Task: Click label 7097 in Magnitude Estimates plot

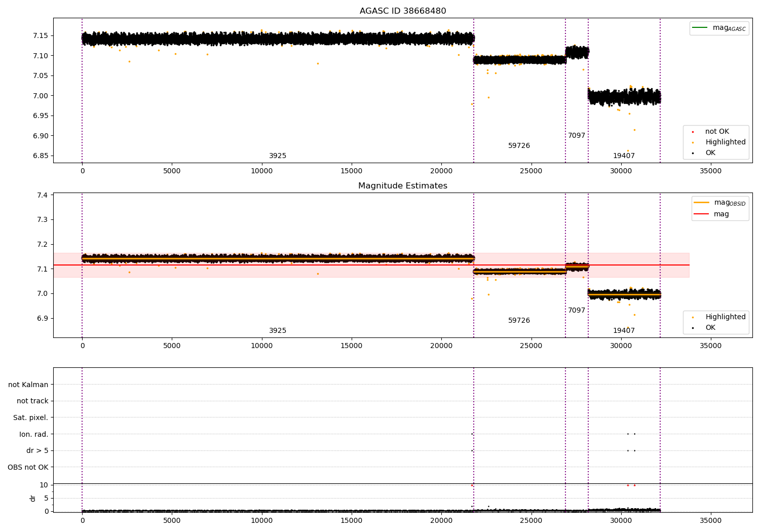Action: (577, 311)
